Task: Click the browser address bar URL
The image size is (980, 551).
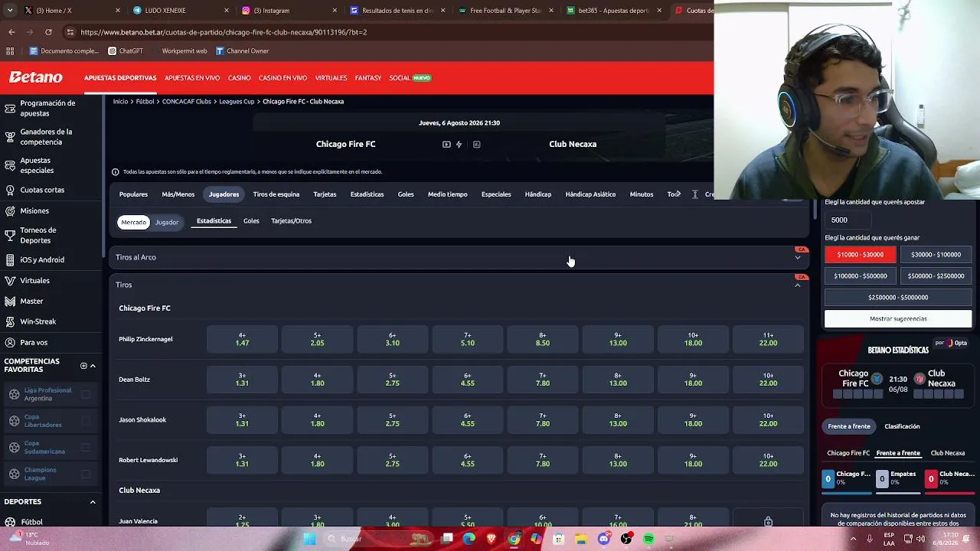Action: pos(224,32)
